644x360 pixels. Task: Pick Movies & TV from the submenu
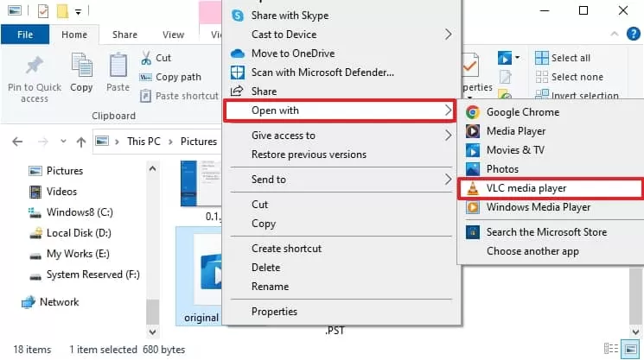click(x=515, y=150)
